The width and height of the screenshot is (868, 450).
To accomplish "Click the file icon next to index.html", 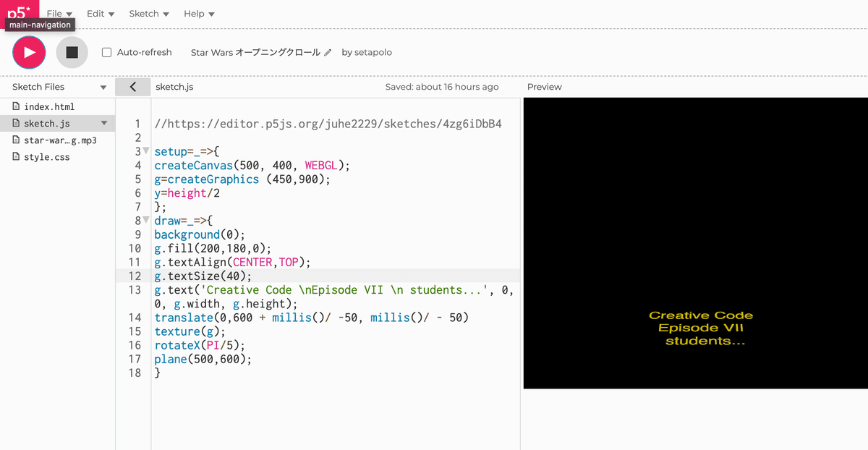I will 16,106.
